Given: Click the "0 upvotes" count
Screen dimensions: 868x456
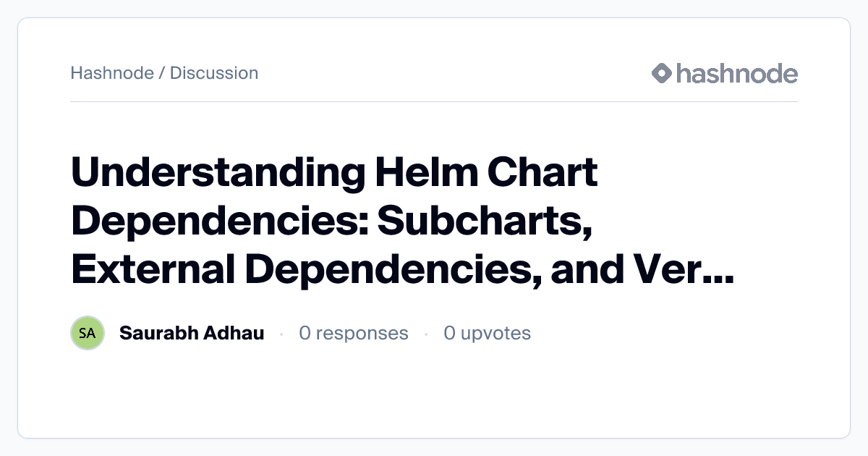Looking at the screenshot, I should point(488,333).
